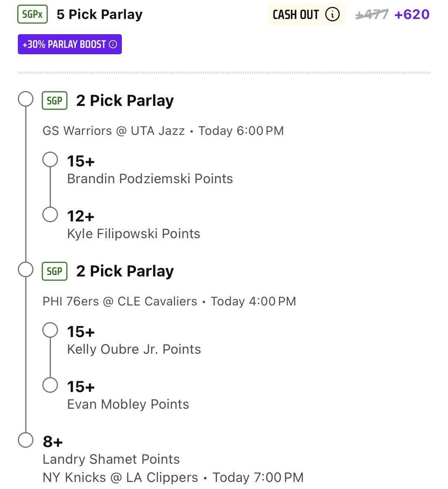Select Kelly Oubre Jr. 15+ status circle
448x489 pixels.
pyautogui.click(x=50, y=330)
